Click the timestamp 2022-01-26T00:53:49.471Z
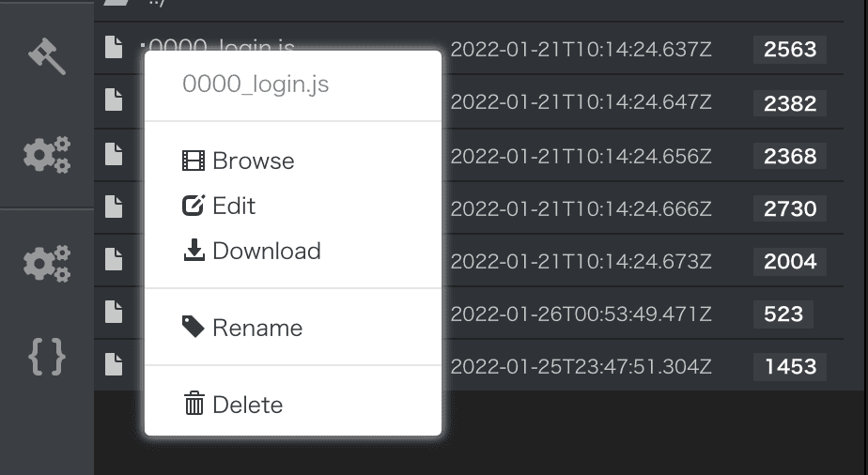Image resolution: width=868 pixels, height=475 pixels. pos(581,314)
